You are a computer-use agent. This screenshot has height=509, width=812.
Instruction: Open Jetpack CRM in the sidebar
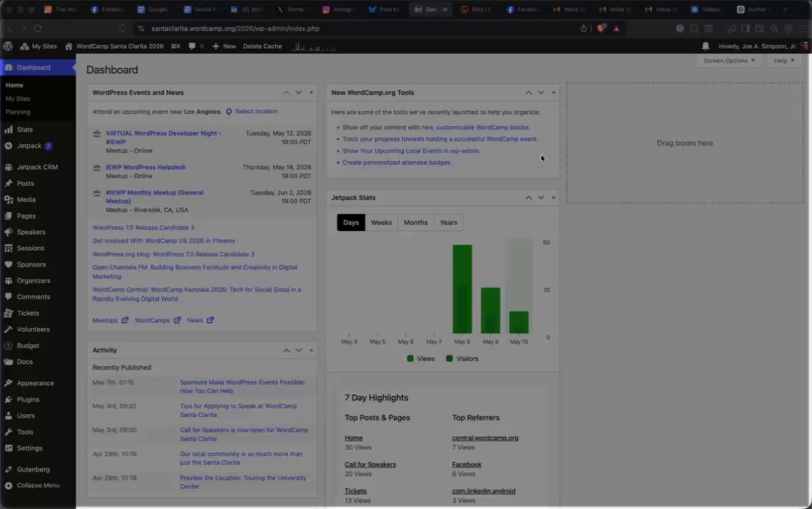click(x=37, y=167)
